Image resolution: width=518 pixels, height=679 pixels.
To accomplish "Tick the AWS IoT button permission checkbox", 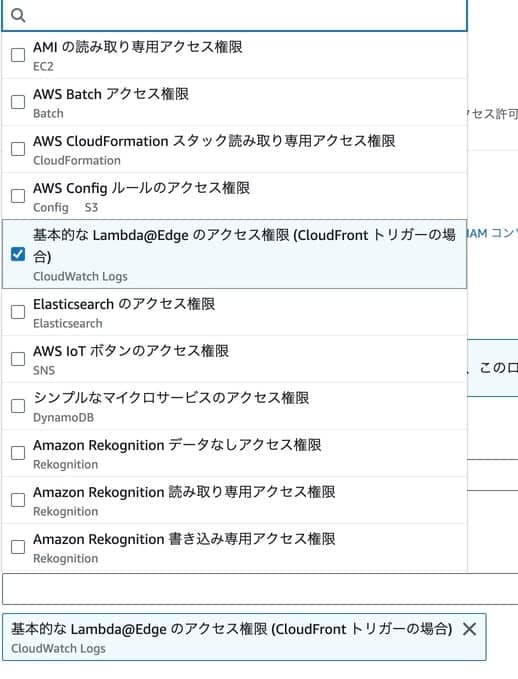I will (x=18, y=359).
